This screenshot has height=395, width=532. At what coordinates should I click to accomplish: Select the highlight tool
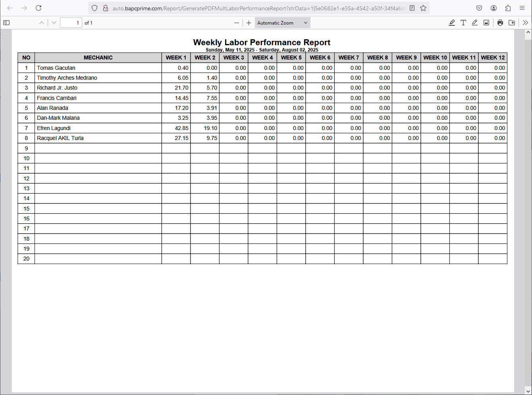pyautogui.click(x=452, y=23)
